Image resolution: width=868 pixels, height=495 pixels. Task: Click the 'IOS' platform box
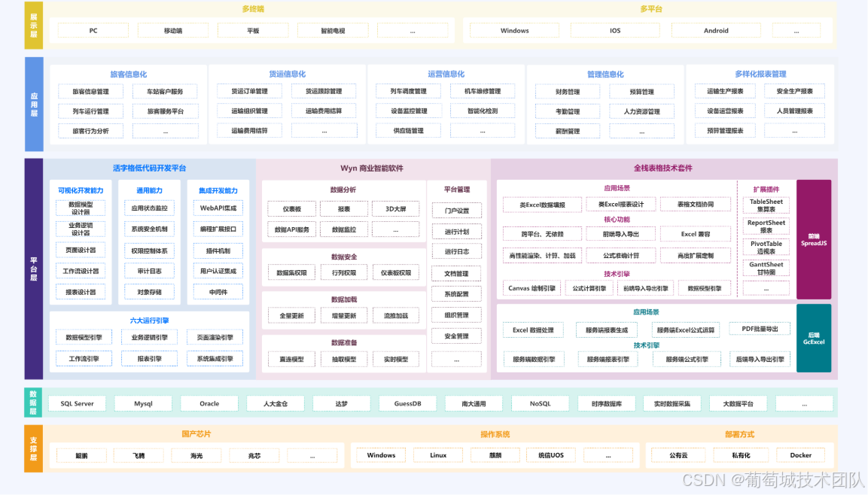tap(615, 30)
